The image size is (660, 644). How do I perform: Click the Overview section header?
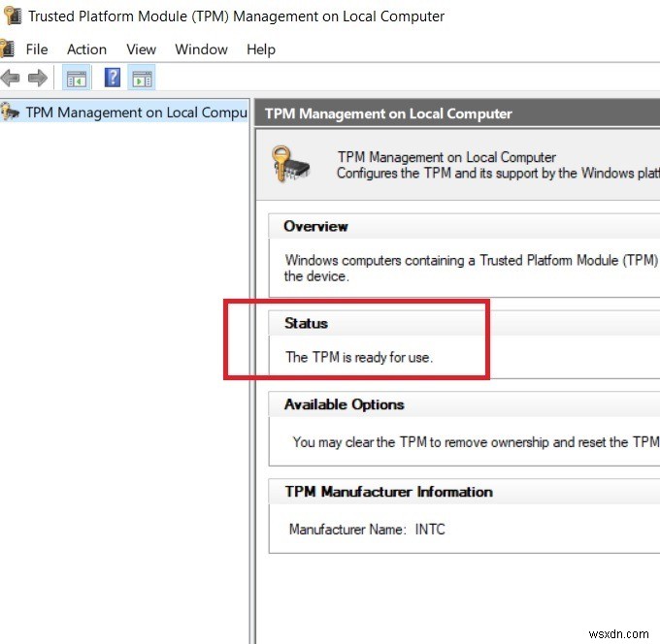tap(464, 226)
